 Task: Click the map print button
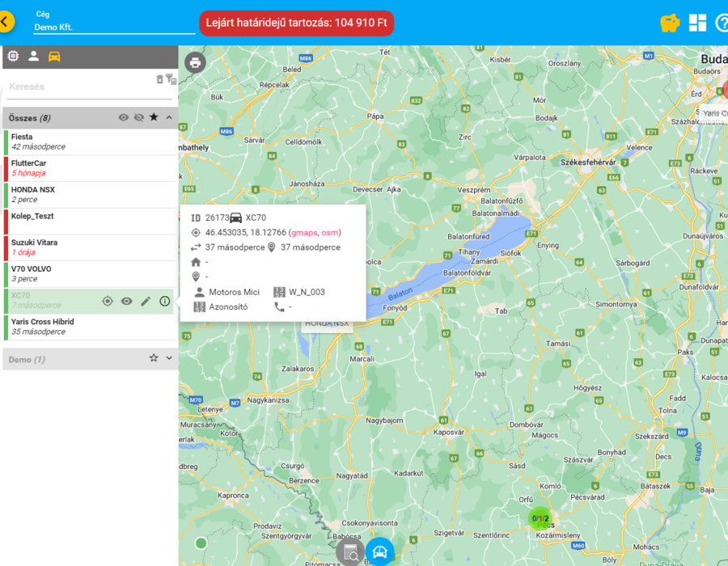click(x=195, y=62)
